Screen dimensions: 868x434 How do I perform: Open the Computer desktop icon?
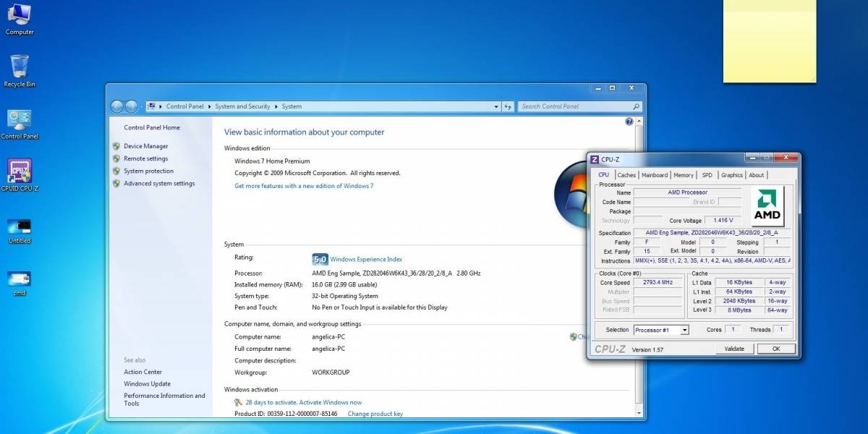click(x=20, y=19)
